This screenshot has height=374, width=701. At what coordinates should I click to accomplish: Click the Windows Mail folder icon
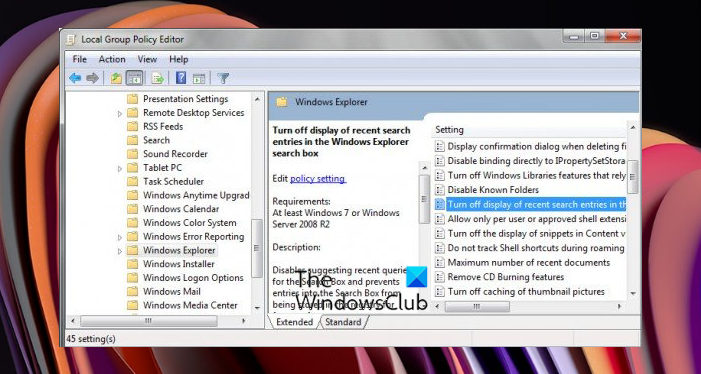pyautogui.click(x=132, y=291)
